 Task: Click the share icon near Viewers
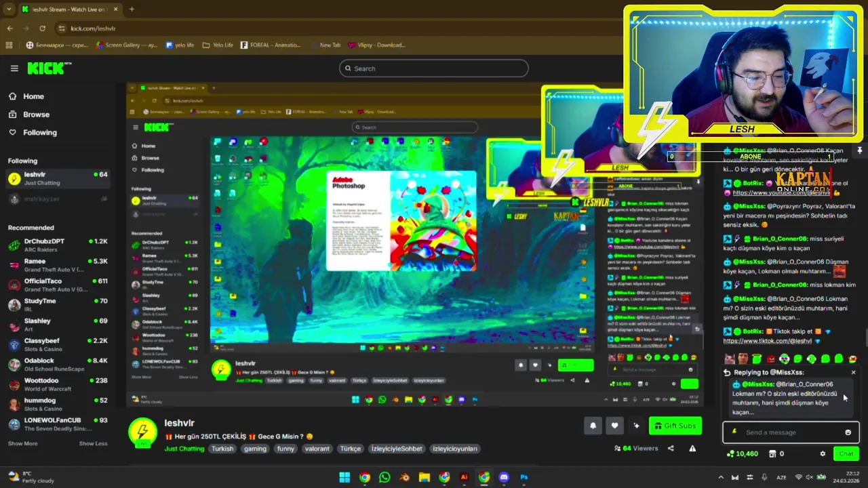pyautogui.click(x=671, y=449)
